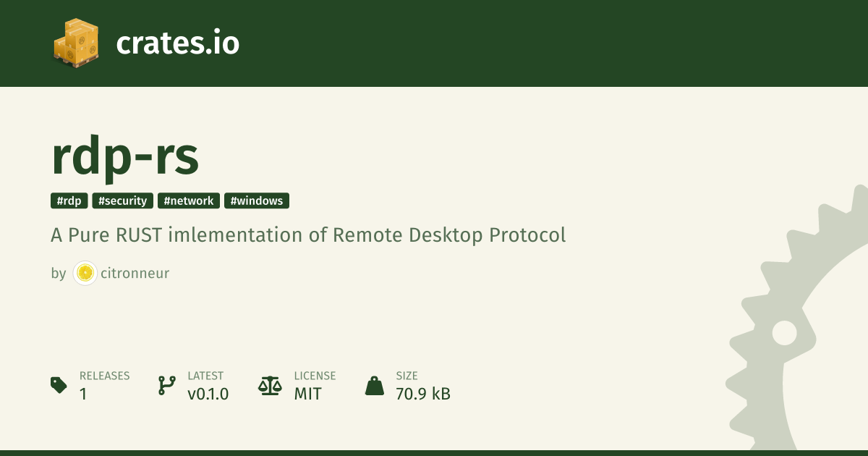Click the v0.1.0 latest version value
The height and width of the screenshot is (456, 868).
[x=208, y=394]
